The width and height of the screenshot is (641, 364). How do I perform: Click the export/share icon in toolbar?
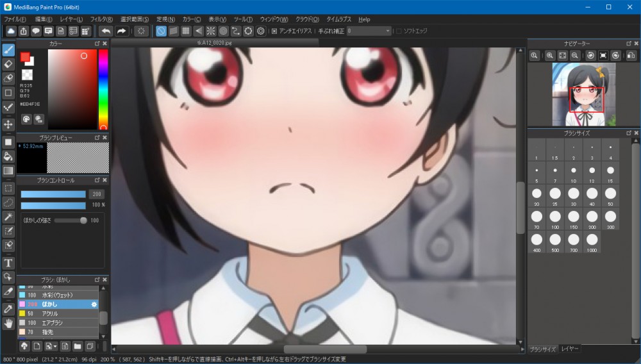(24, 31)
